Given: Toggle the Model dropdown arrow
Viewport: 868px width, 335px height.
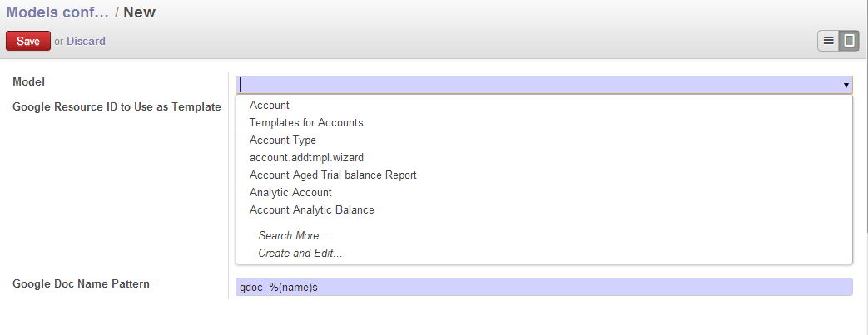Looking at the screenshot, I should pos(846,85).
